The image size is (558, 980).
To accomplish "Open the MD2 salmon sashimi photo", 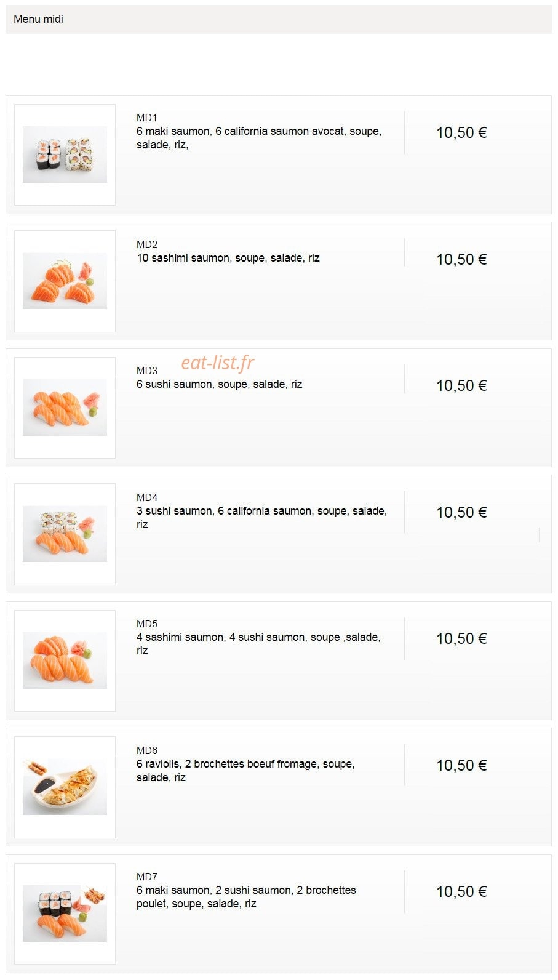I will (65, 281).
